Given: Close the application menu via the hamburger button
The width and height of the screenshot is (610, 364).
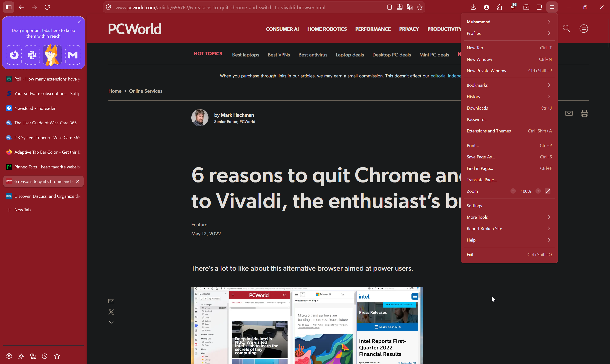Looking at the screenshot, I should pyautogui.click(x=552, y=7).
